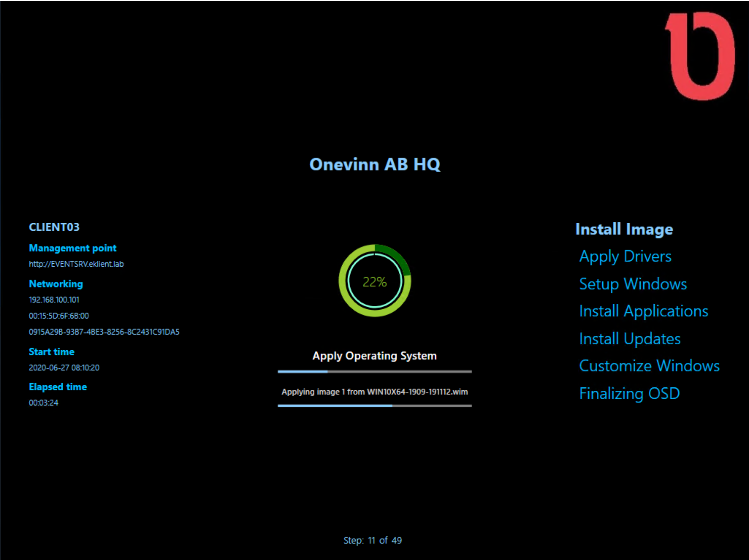Click the GUID 0915A29B-93B7-4BE3-8256-8C2431C91DA5

[104, 332]
